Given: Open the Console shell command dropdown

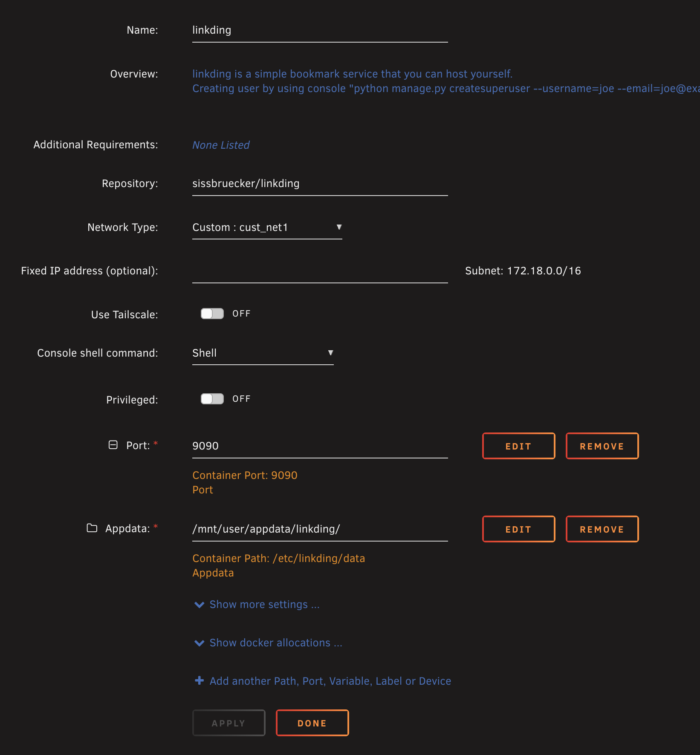Looking at the screenshot, I should click(x=263, y=353).
